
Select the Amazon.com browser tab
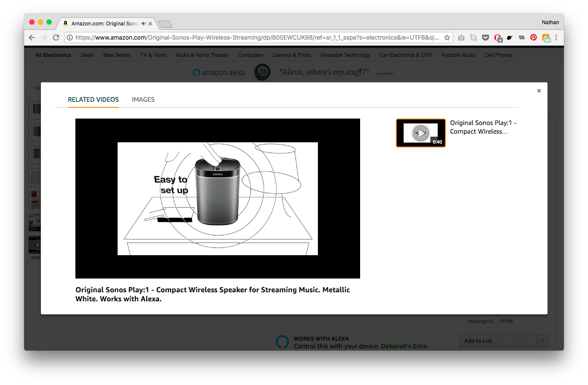107,23
